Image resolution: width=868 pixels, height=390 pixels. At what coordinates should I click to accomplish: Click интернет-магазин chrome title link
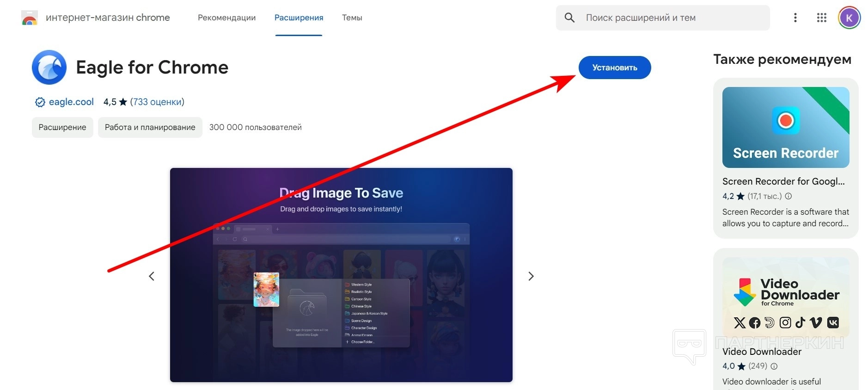(108, 18)
